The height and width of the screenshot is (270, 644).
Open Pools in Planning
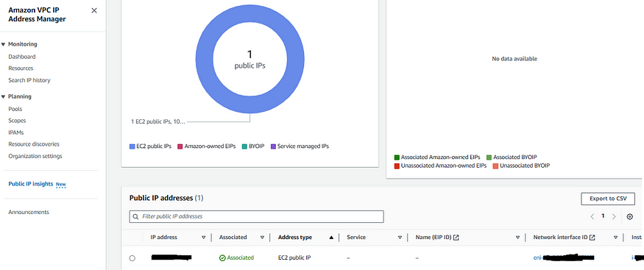click(x=15, y=109)
